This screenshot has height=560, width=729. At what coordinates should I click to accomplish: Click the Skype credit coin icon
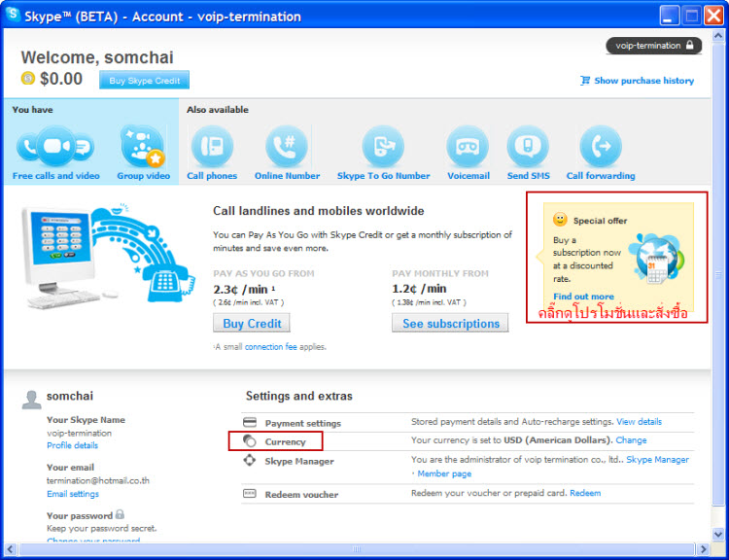coord(28,78)
